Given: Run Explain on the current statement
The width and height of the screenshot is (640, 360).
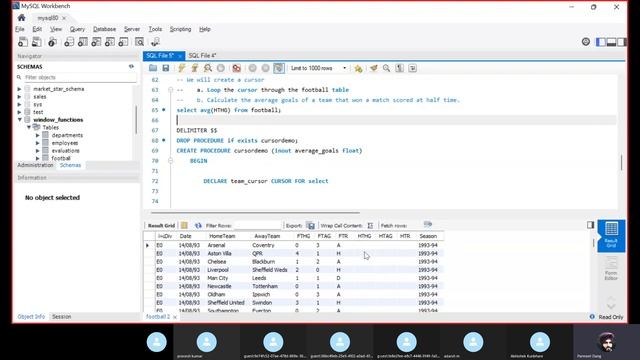Looking at the screenshot, I should pos(208,68).
